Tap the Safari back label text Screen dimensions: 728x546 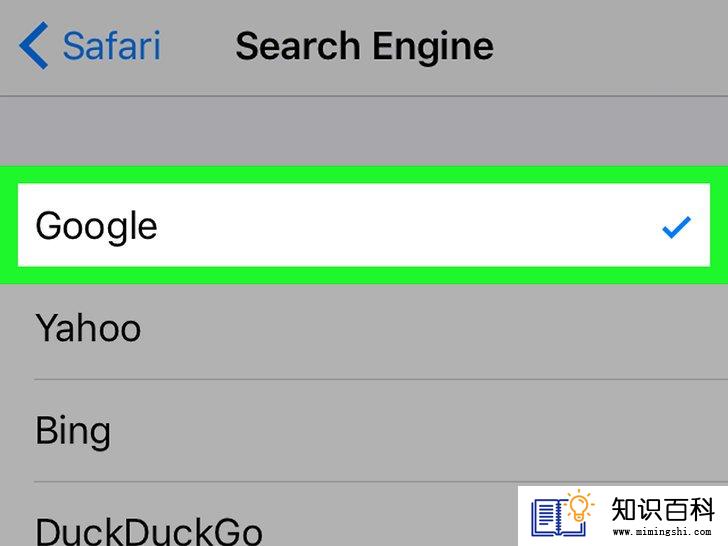coord(112,46)
